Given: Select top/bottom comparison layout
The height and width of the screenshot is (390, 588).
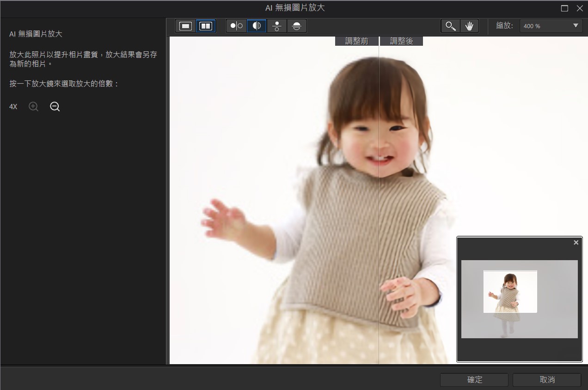Looking at the screenshot, I should [x=276, y=26].
